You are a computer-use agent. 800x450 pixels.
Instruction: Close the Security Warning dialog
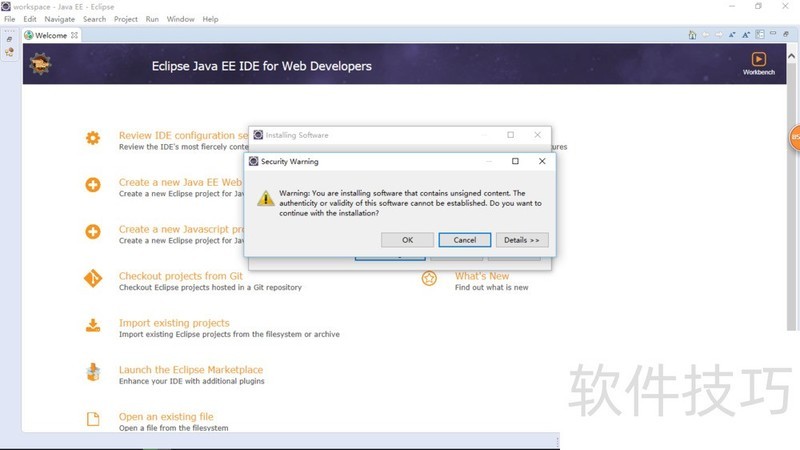[x=542, y=161]
